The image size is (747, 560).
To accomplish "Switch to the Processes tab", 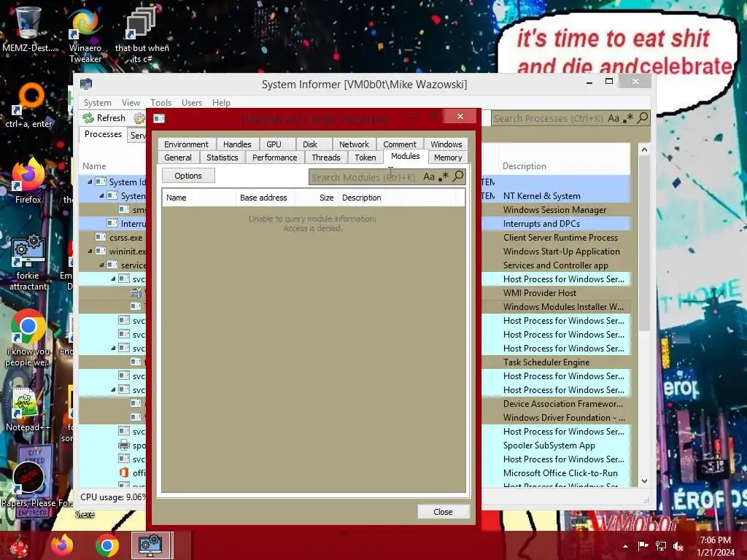I will [103, 134].
